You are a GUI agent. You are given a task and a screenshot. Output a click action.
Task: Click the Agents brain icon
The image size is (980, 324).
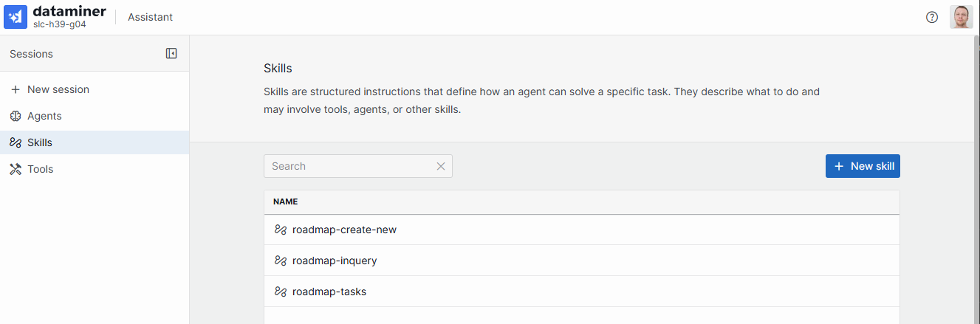coord(16,116)
